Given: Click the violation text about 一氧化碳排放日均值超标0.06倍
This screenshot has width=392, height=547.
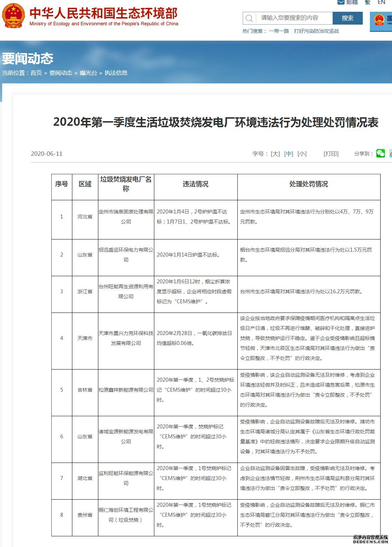Looking at the screenshot, I should coord(194,338).
